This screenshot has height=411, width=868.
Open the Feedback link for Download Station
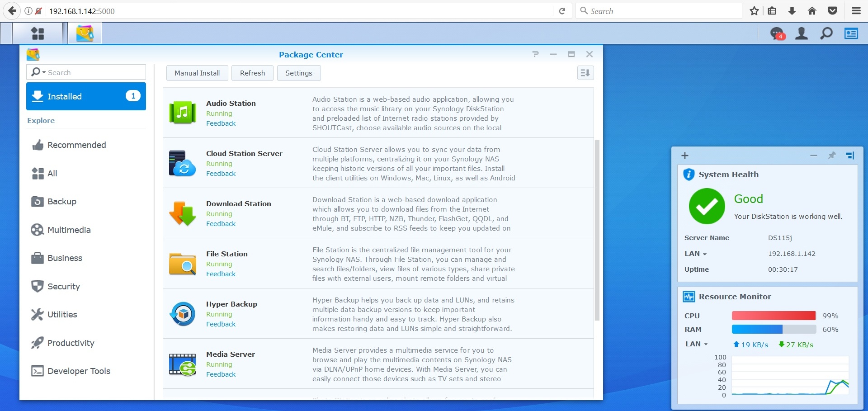click(221, 224)
